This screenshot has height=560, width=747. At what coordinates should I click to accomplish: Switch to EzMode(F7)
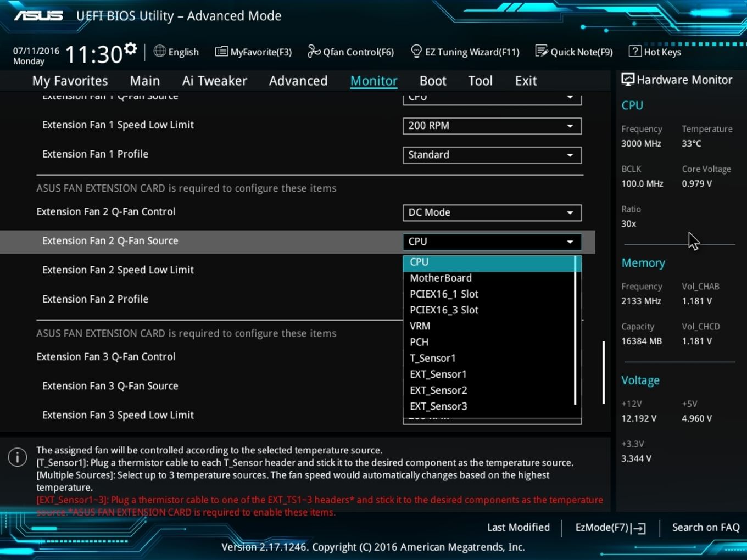click(x=610, y=528)
